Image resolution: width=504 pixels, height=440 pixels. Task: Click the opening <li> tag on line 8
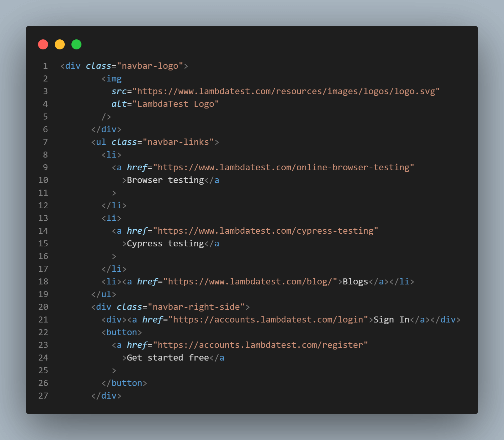coord(111,155)
